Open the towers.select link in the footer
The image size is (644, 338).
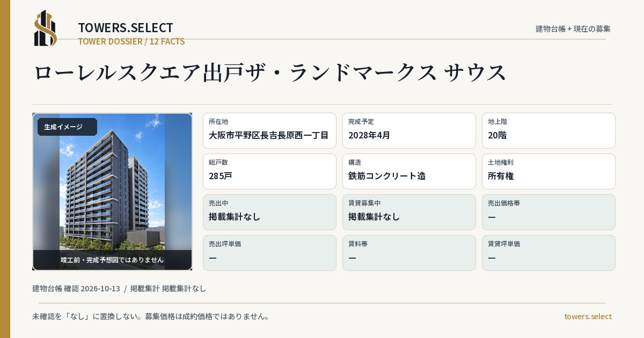588,317
